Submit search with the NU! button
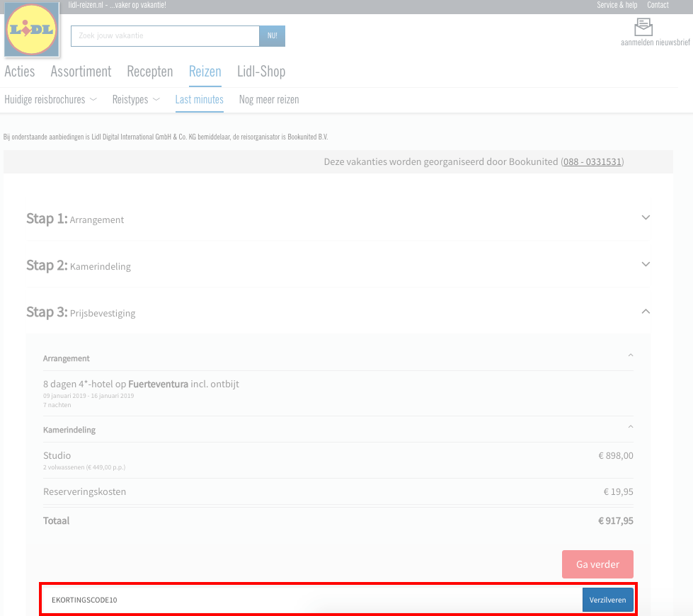The height and width of the screenshot is (616, 693). tap(273, 36)
